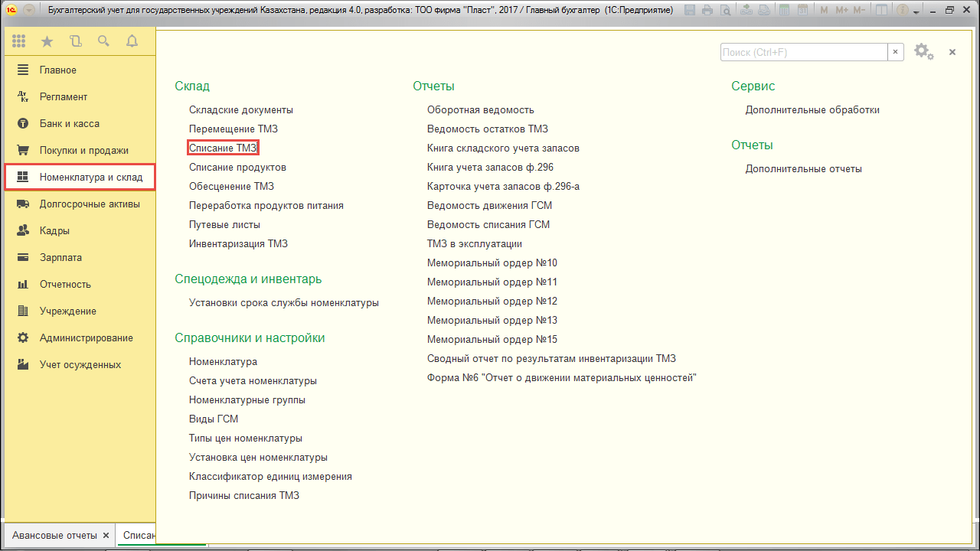Image resolution: width=980 pixels, height=551 pixels.
Task: Open Оборотная ведомость report
Action: (480, 109)
